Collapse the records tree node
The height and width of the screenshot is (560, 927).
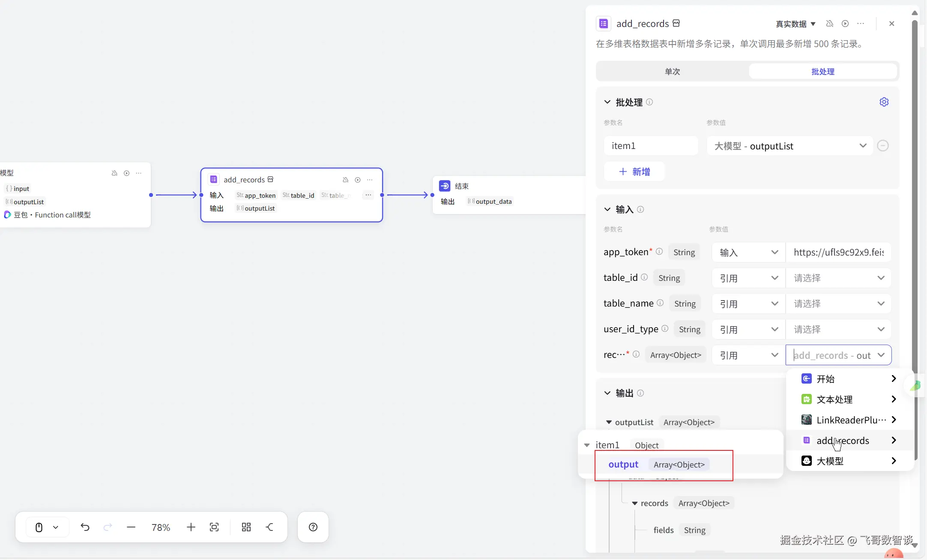634,503
